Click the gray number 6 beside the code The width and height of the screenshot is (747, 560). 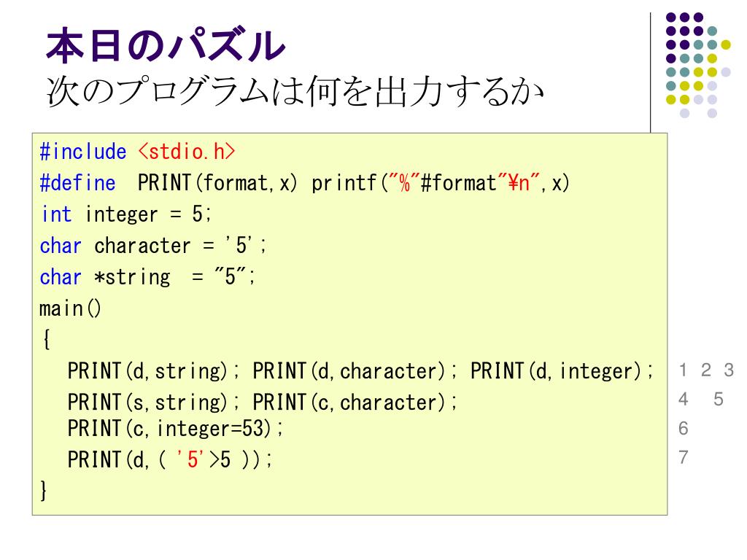pos(683,428)
